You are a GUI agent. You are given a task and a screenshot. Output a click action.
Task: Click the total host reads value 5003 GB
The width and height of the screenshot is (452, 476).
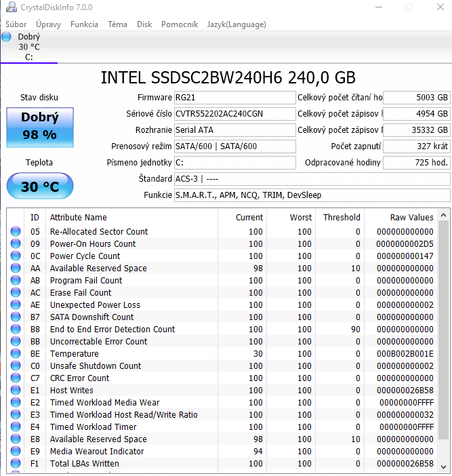point(417,98)
